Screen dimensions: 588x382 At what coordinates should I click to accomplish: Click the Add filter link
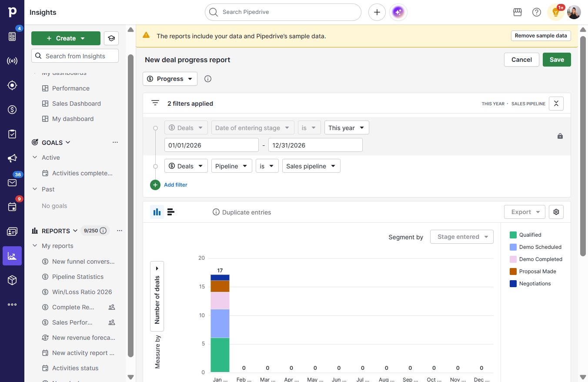click(176, 185)
